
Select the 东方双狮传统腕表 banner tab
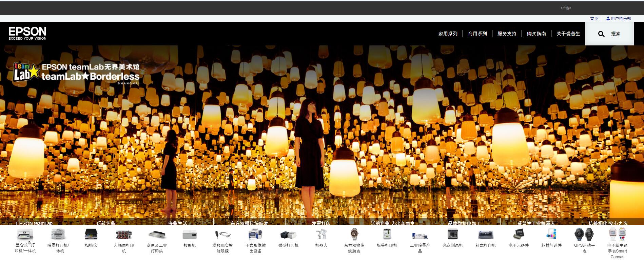(249, 222)
